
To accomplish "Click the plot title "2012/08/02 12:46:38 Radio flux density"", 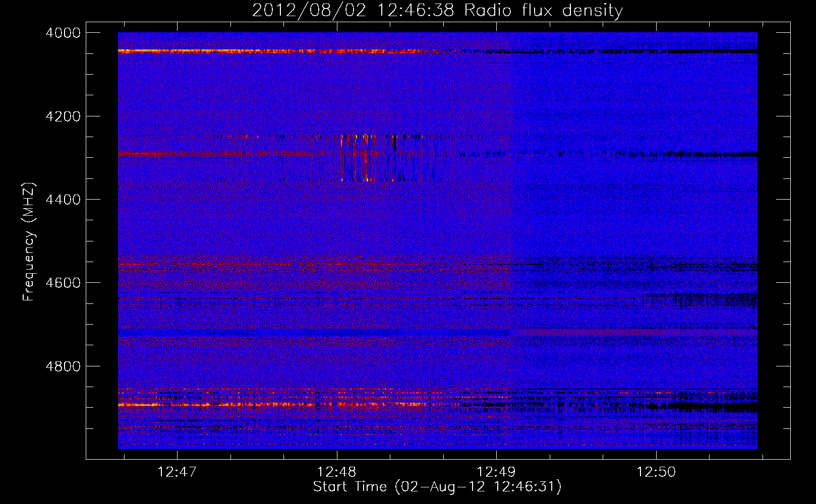I will coord(437,10).
